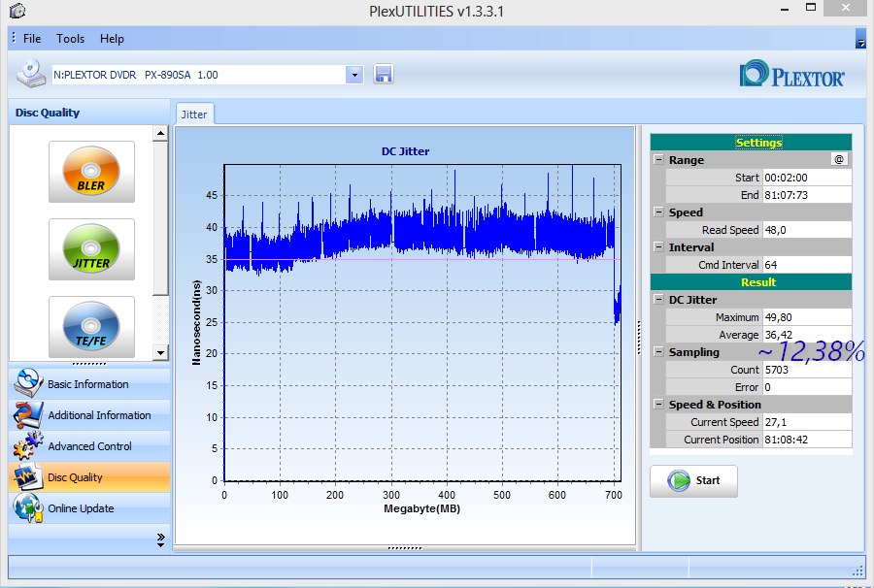Click the Start range field 00:02:00
Screen dimensions: 874x588
click(x=807, y=178)
